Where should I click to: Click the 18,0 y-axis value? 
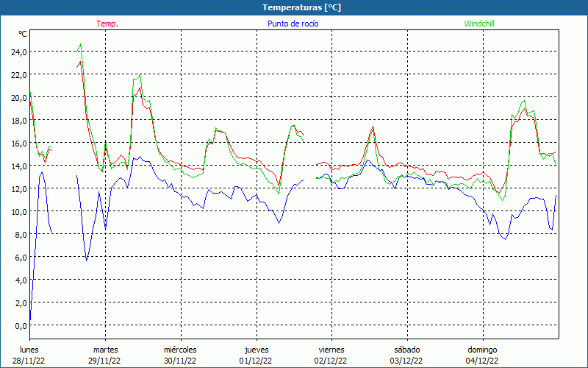(19, 121)
